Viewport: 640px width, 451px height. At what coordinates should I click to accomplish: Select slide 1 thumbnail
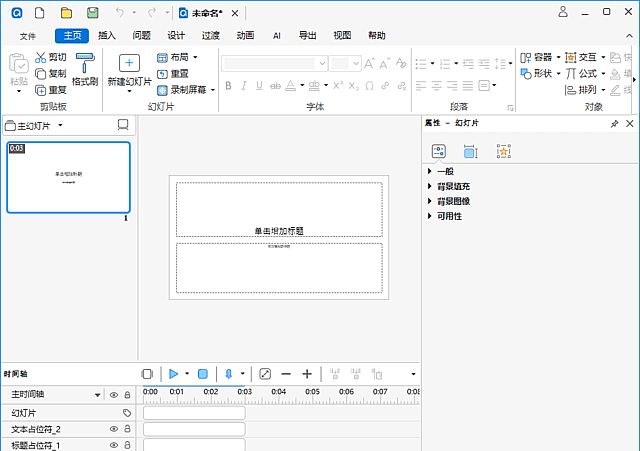click(x=69, y=178)
